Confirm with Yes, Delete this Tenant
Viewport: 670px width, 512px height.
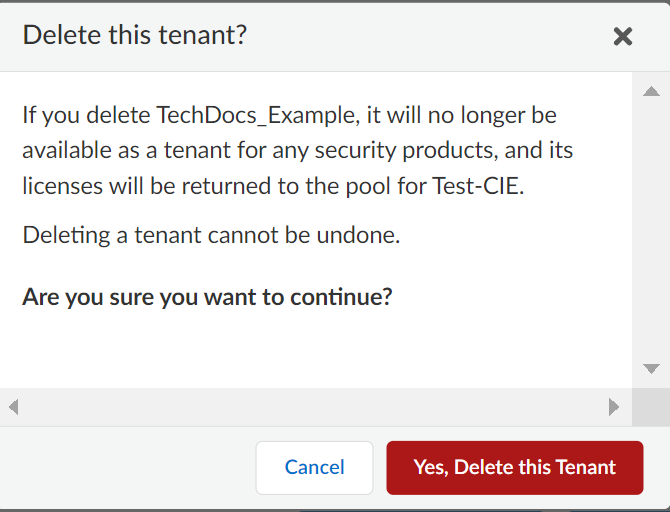514,467
